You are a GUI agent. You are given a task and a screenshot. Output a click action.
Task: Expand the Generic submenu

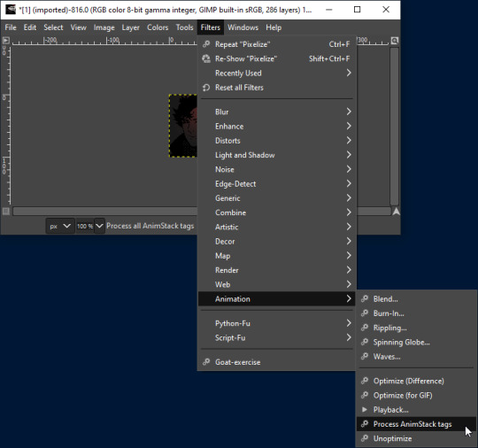[x=276, y=198]
